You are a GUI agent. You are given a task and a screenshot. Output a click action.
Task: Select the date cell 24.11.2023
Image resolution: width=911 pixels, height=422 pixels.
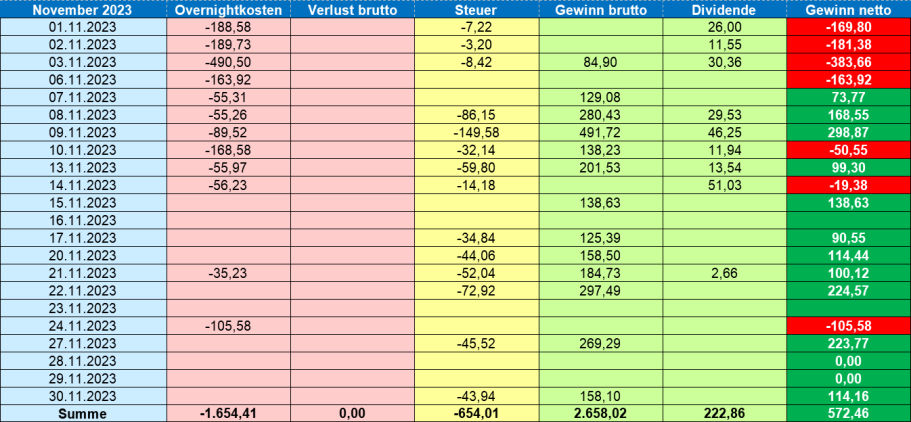coord(84,326)
